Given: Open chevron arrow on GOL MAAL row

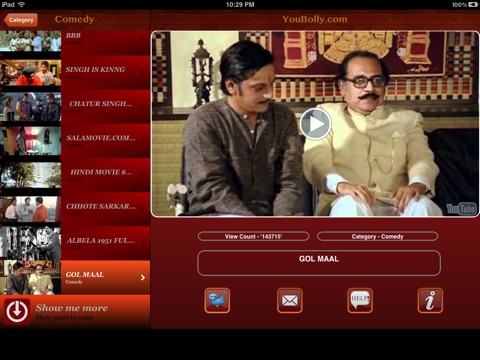Looking at the screenshot, I should [x=143, y=277].
